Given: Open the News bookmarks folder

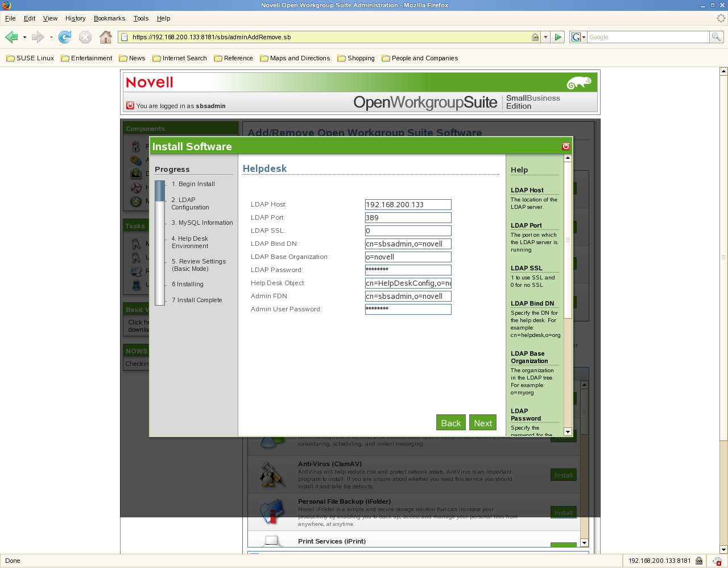Looking at the screenshot, I should tap(132, 58).
